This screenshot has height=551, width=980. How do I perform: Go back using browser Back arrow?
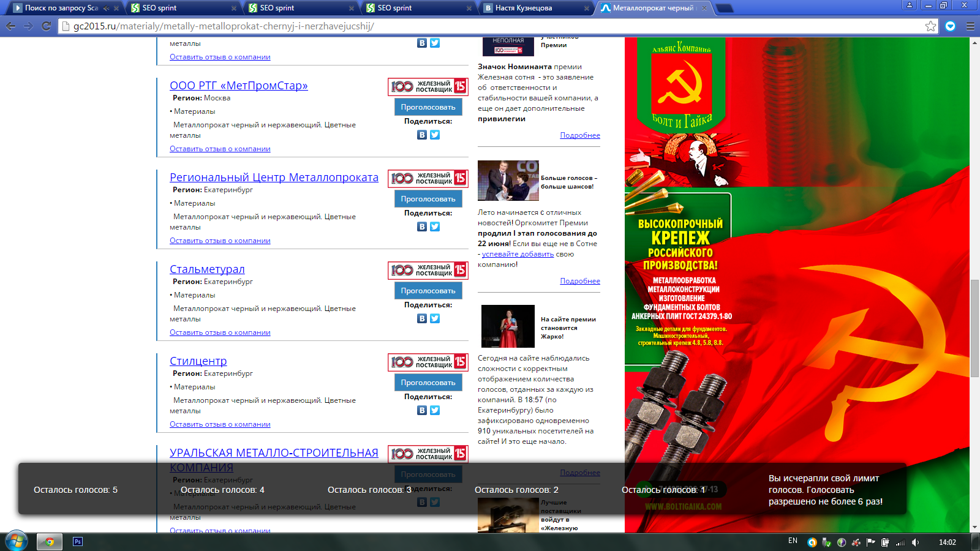(x=10, y=26)
